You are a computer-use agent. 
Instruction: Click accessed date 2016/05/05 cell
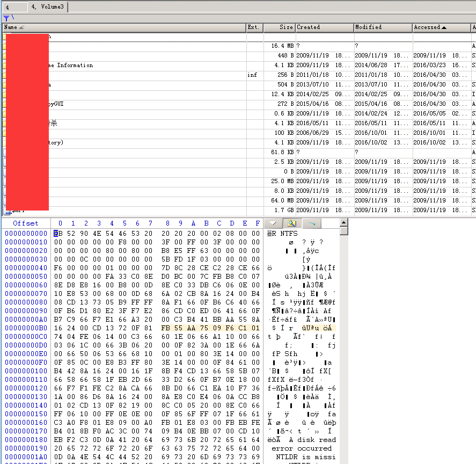click(x=442, y=114)
